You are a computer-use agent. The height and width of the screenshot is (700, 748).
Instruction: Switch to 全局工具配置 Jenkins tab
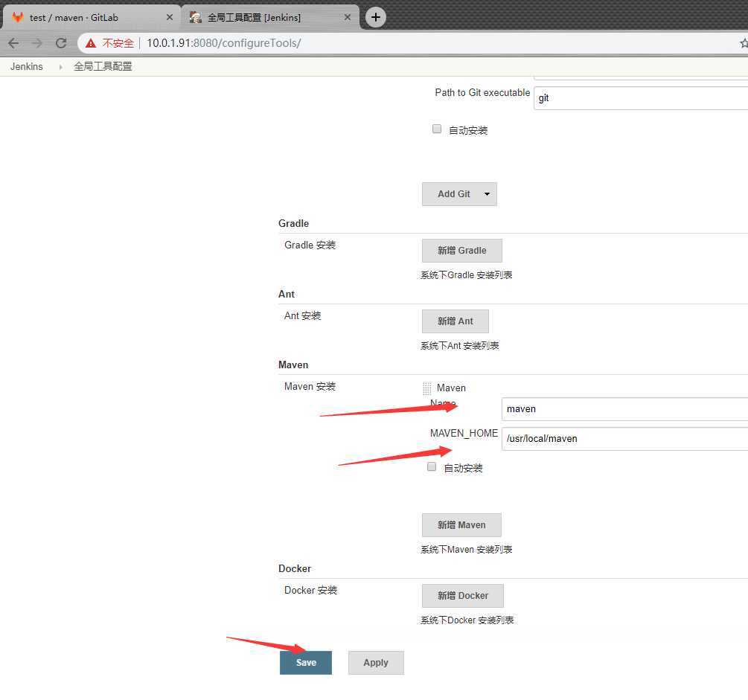[270, 17]
